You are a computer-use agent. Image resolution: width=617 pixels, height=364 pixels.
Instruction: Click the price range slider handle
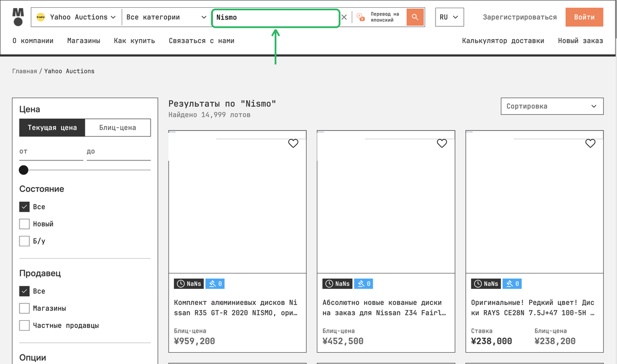[x=24, y=170]
